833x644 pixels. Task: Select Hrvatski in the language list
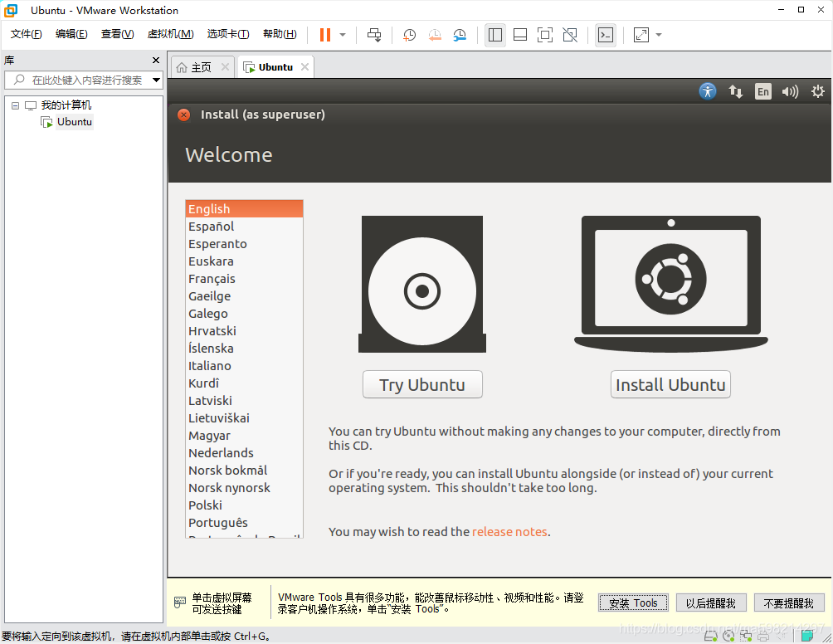245,331
